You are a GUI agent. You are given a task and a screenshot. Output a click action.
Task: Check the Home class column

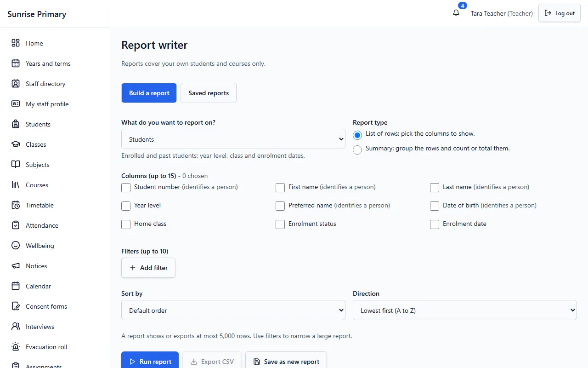[x=126, y=224]
